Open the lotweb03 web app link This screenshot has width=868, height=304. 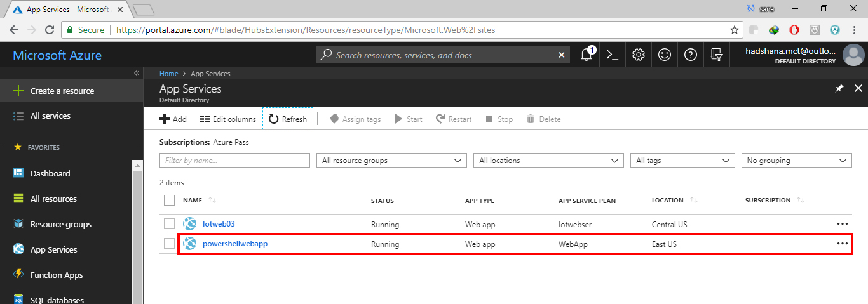pos(219,224)
